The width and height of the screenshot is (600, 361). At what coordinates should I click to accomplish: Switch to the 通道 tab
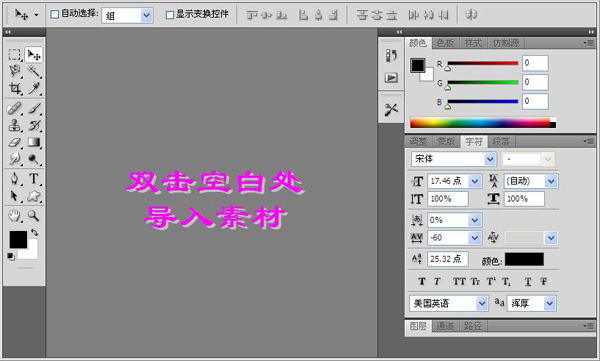445,326
